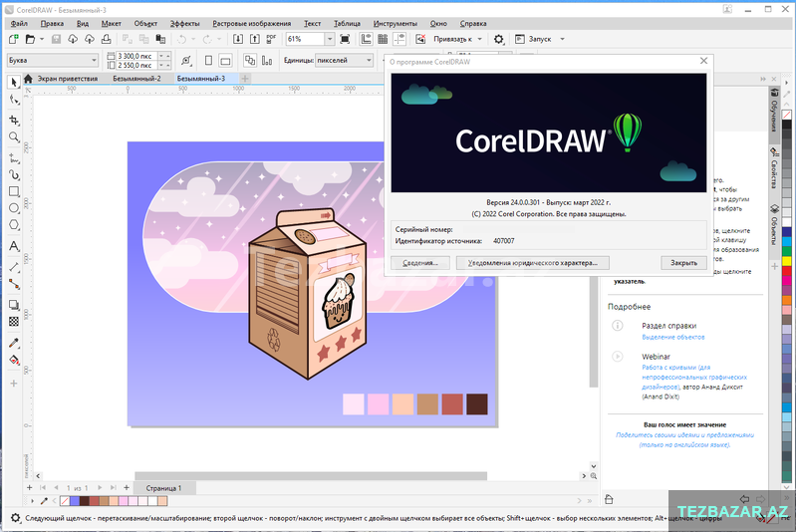Viewport: 796px width, 532px height.
Task: Click the Full-screen preview icon
Action: click(x=345, y=39)
